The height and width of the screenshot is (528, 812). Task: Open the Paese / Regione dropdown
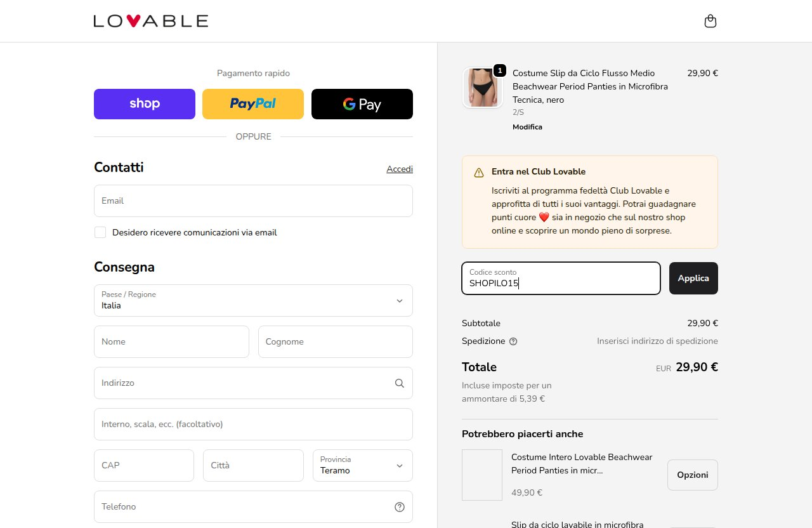coord(253,300)
